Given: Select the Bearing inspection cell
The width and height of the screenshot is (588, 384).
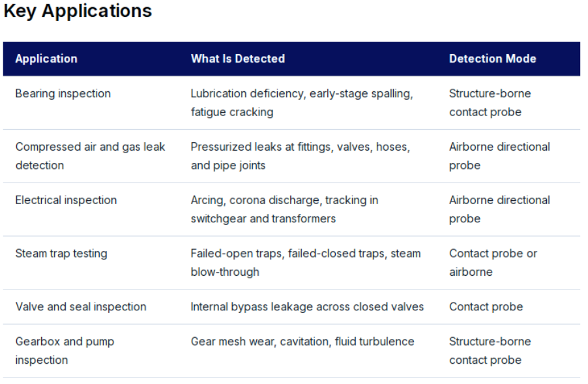Looking at the screenshot, I should coord(63,93).
